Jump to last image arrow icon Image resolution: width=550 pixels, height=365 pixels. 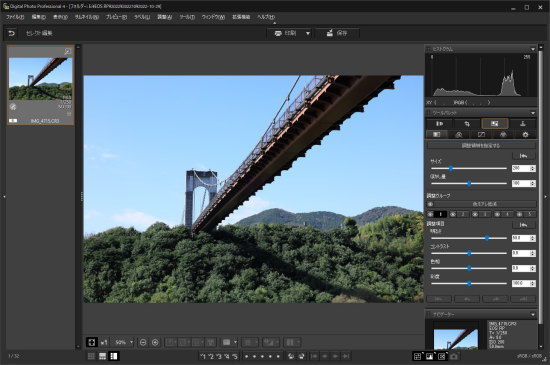click(x=346, y=356)
